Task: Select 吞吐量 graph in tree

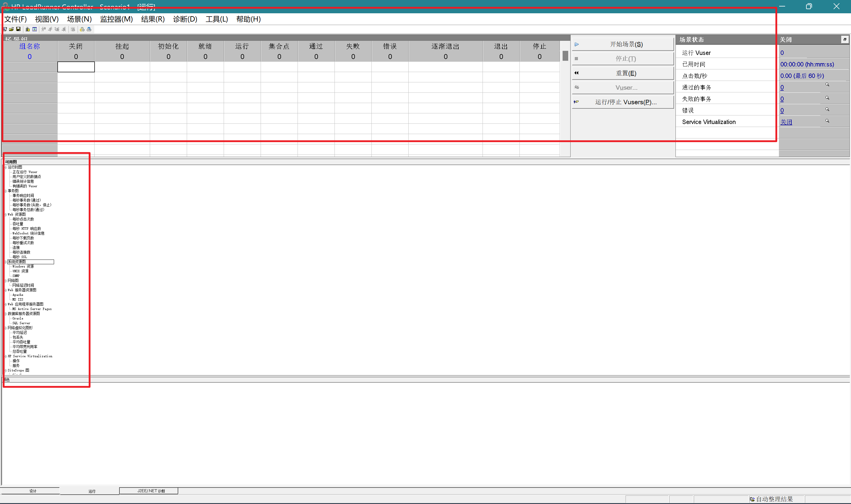Action: (x=18, y=224)
